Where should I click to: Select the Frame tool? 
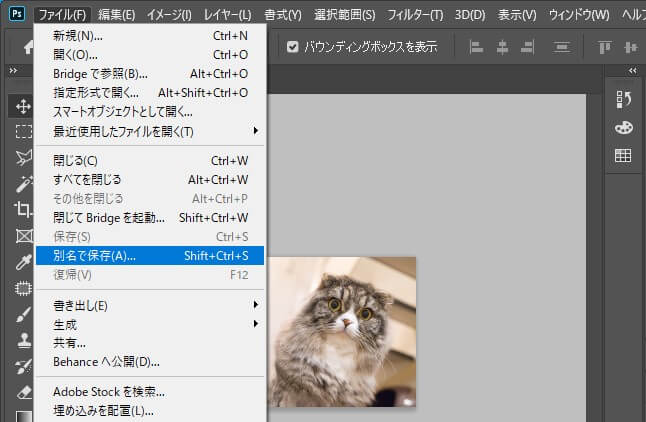tap(23, 236)
